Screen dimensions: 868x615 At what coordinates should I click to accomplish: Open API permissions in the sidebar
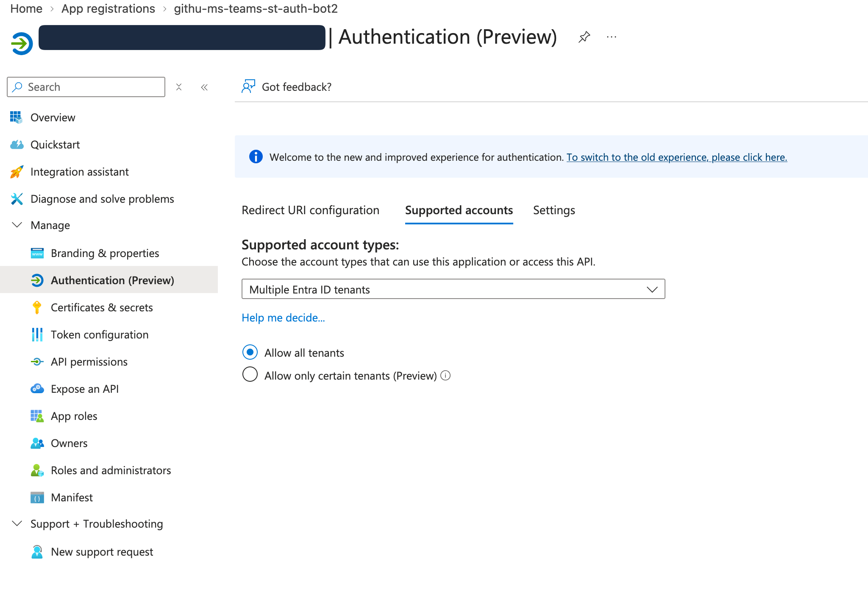[109, 362]
